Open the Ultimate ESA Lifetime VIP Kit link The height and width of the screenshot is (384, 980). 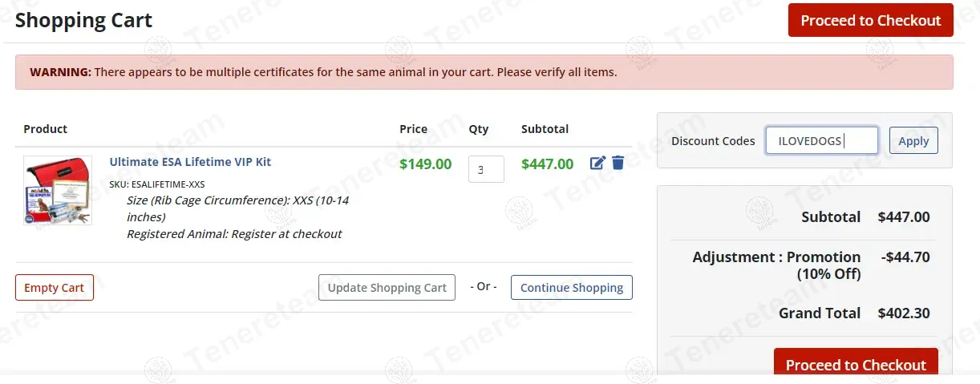pos(190,162)
